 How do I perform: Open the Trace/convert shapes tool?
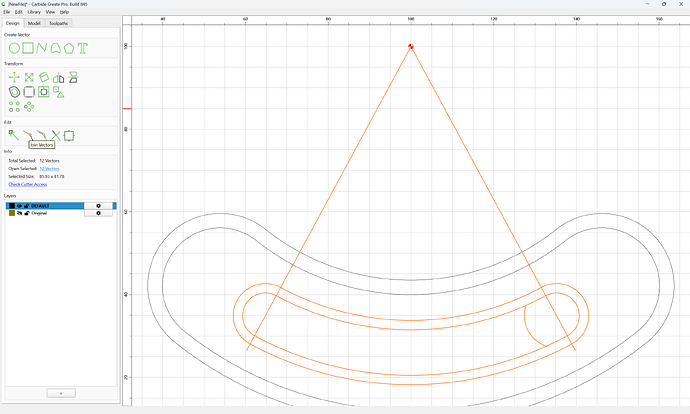[59, 92]
